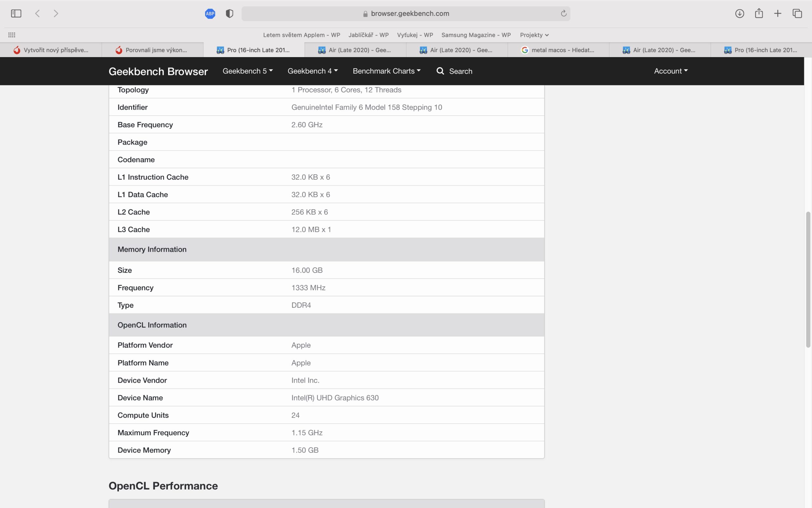Screen dimensions: 812x508
Task: Select the 1333 MHz frequency value
Action: click(308, 288)
